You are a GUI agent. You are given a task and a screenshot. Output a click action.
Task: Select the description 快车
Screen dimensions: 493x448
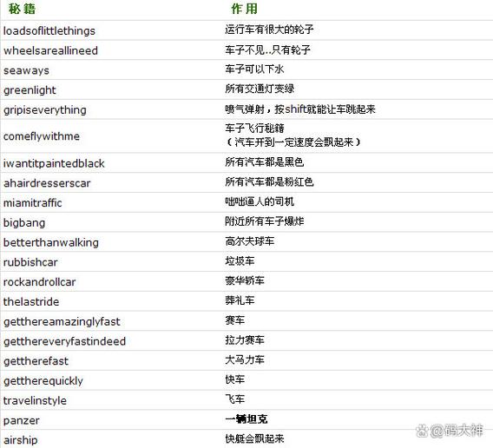(x=234, y=379)
